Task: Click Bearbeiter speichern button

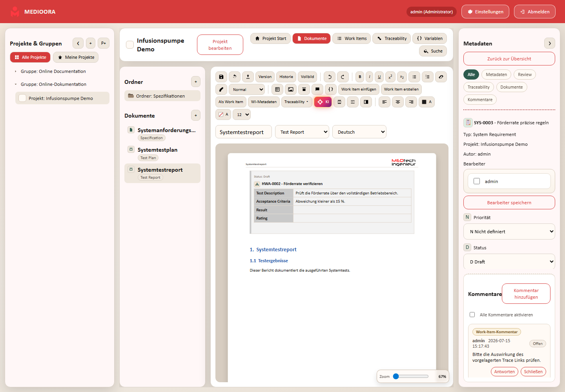Action: pyautogui.click(x=509, y=203)
